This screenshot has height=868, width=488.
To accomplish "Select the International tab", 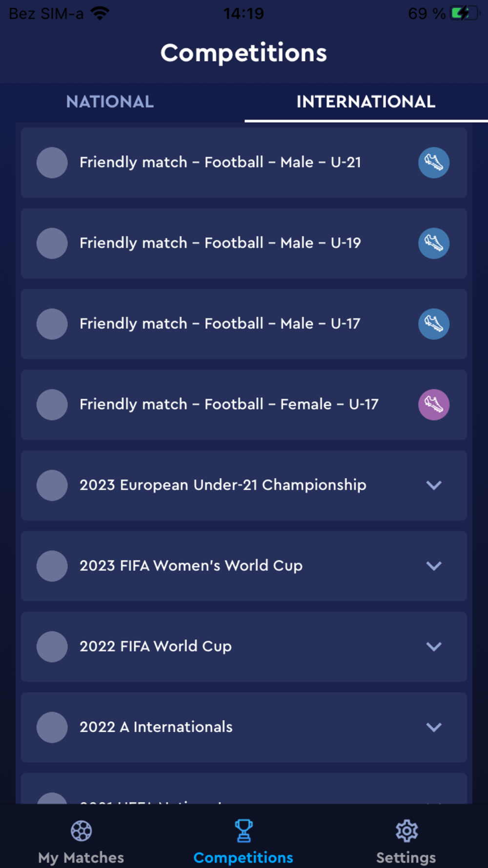I will [366, 102].
